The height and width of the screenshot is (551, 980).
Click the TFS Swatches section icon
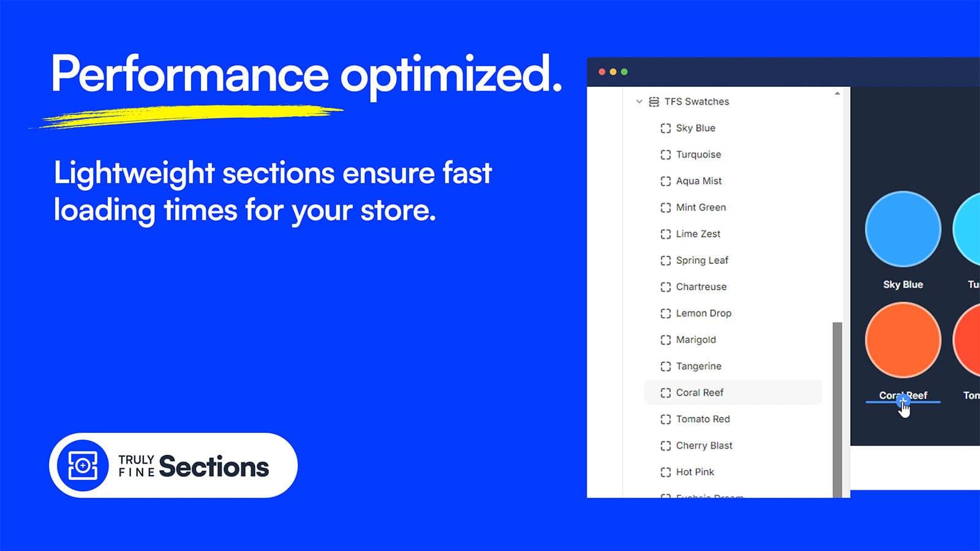pos(654,102)
